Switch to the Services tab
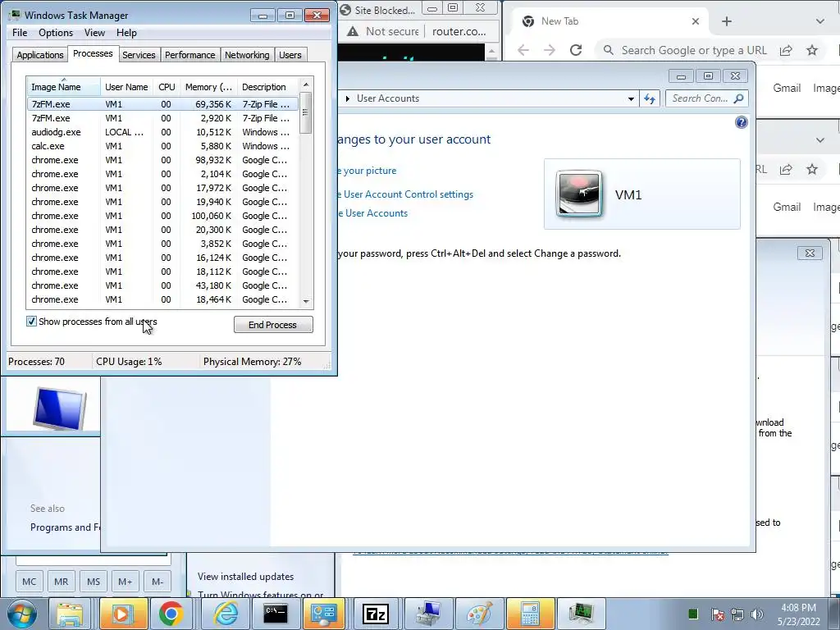This screenshot has height=630, width=840. tap(139, 55)
